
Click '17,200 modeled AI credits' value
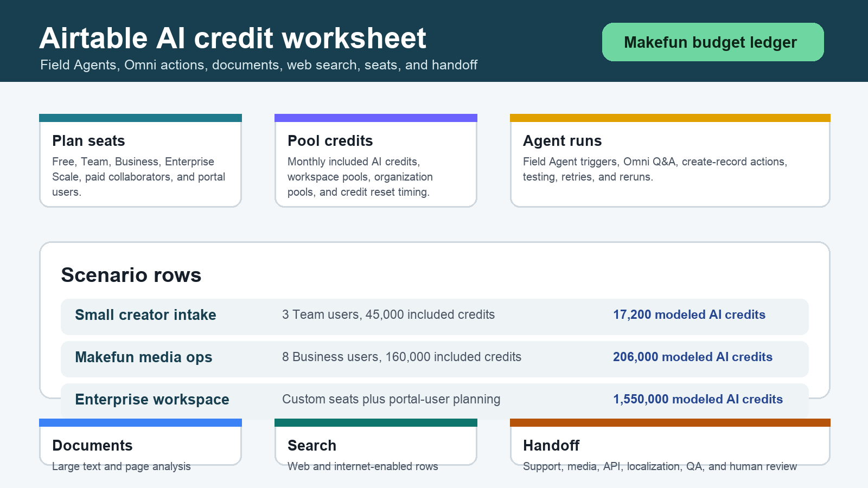point(689,314)
